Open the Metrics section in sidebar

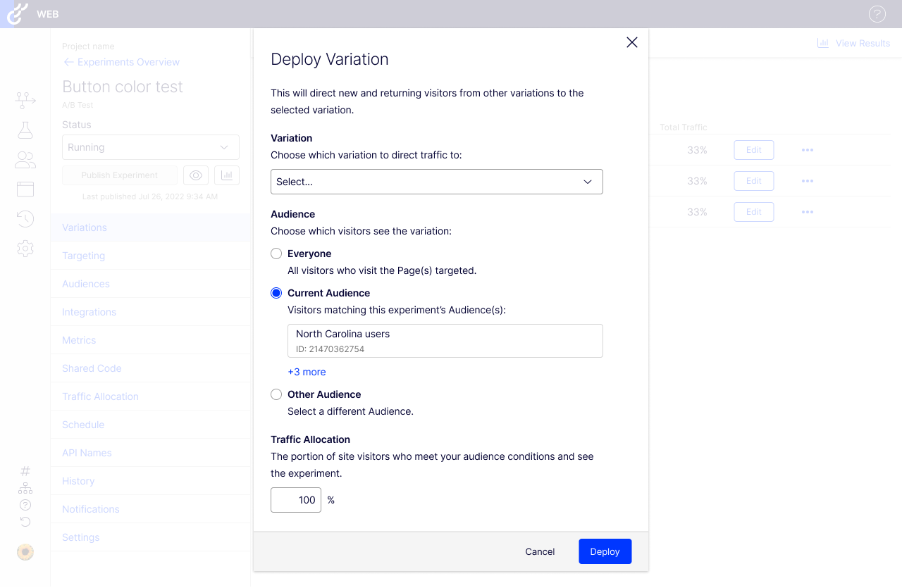tap(78, 340)
